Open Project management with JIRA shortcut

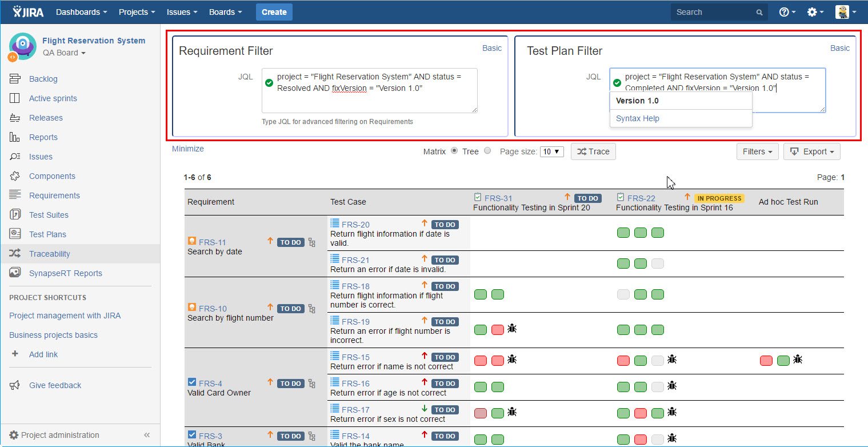[x=65, y=316]
